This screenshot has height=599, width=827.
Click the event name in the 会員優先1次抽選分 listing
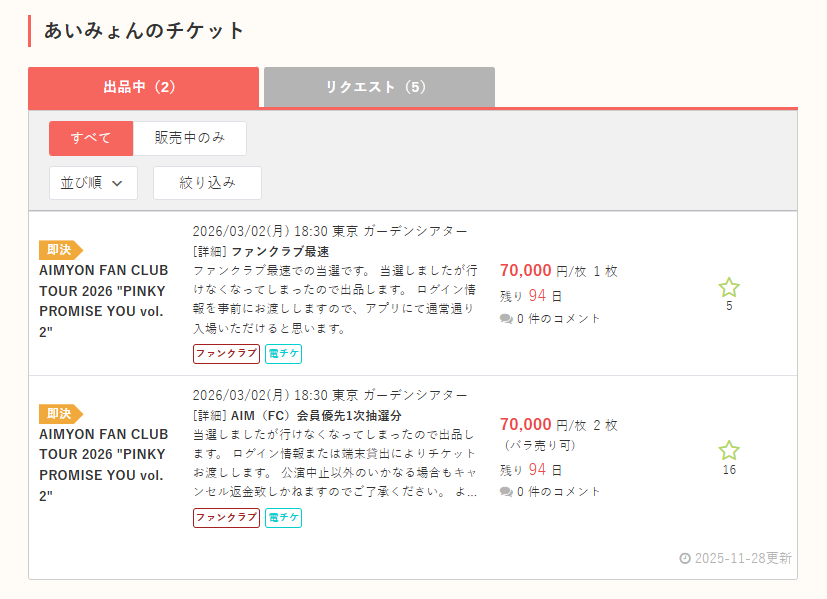104,465
